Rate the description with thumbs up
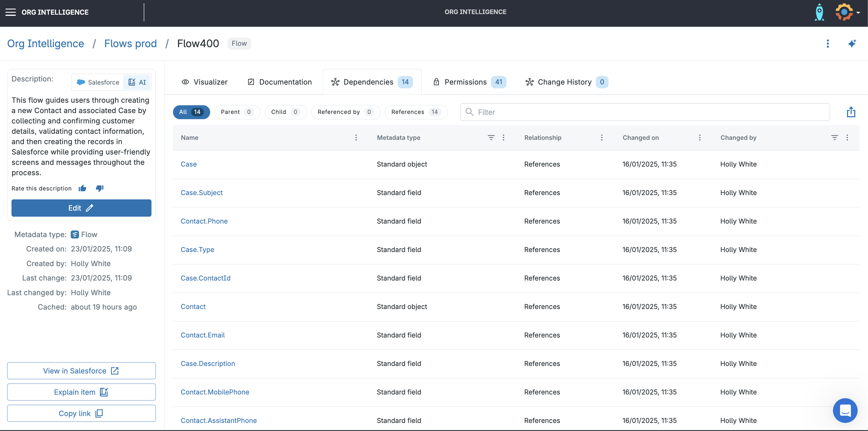 pyautogui.click(x=82, y=188)
